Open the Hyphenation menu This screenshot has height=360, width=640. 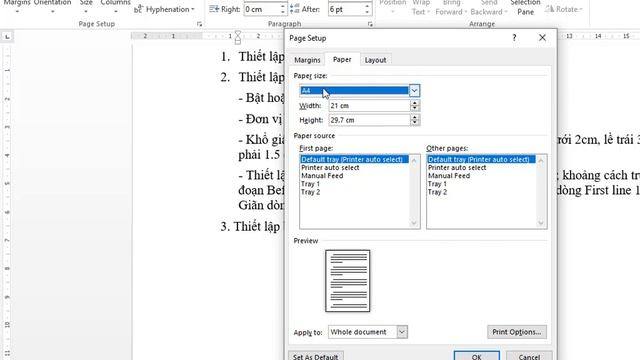[x=164, y=9]
